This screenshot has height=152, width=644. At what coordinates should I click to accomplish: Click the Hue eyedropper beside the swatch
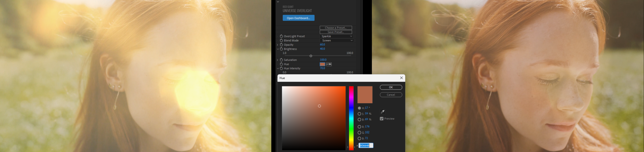329,64
